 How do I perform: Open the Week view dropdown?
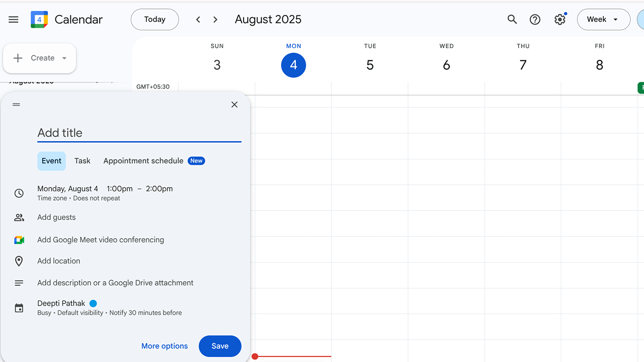point(603,19)
